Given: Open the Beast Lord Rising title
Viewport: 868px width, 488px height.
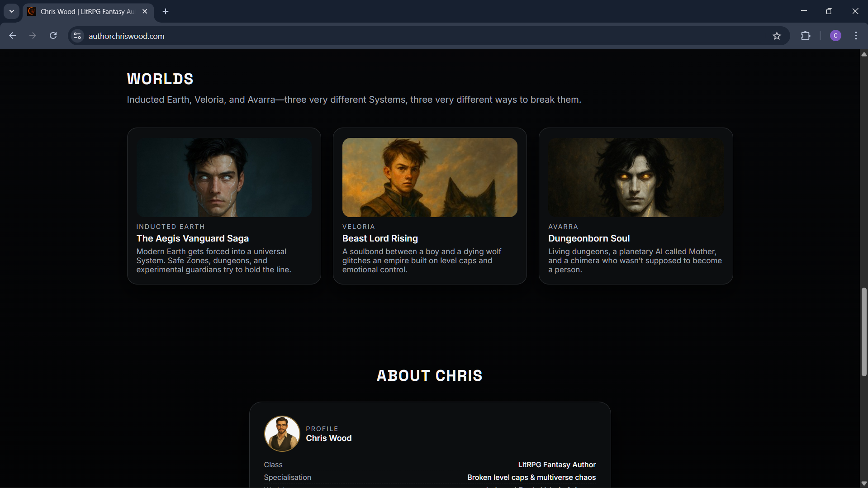Looking at the screenshot, I should pyautogui.click(x=380, y=238).
